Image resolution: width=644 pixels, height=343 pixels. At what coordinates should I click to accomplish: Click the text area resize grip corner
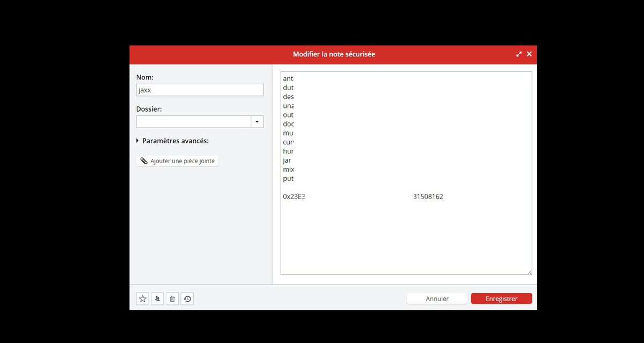point(530,272)
